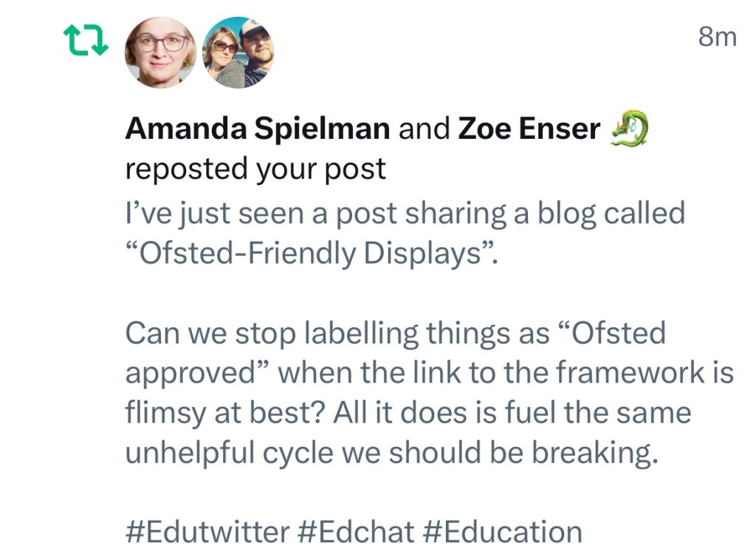The image size is (756, 554).
Task: Open Zoe Enser's profile name
Action: [x=529, y=129]
